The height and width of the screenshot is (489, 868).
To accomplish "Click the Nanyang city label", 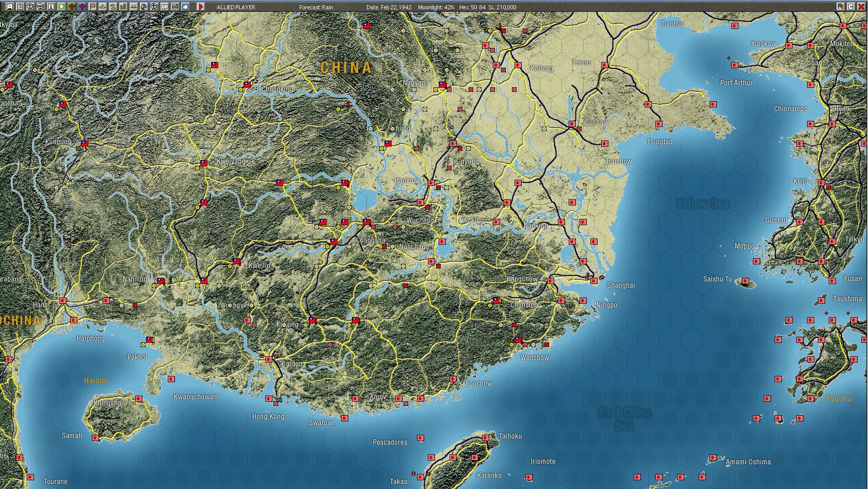I will click(416, 83).
